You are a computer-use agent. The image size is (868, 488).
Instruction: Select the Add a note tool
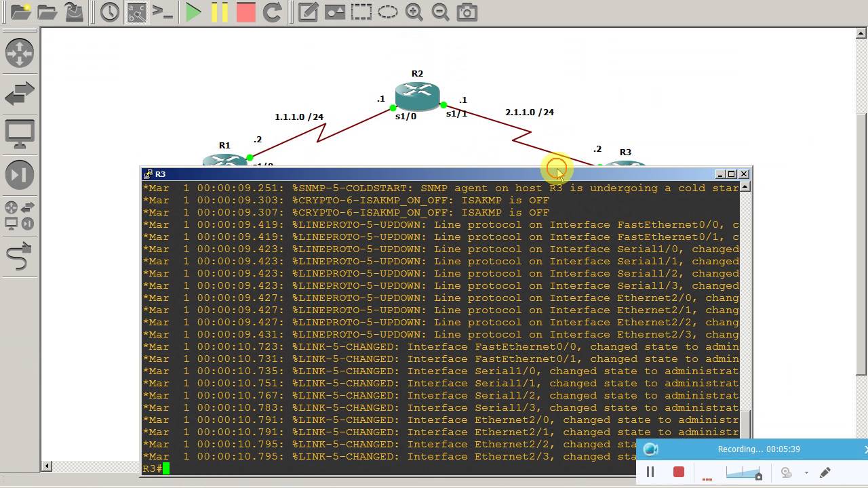click(308, 12)
